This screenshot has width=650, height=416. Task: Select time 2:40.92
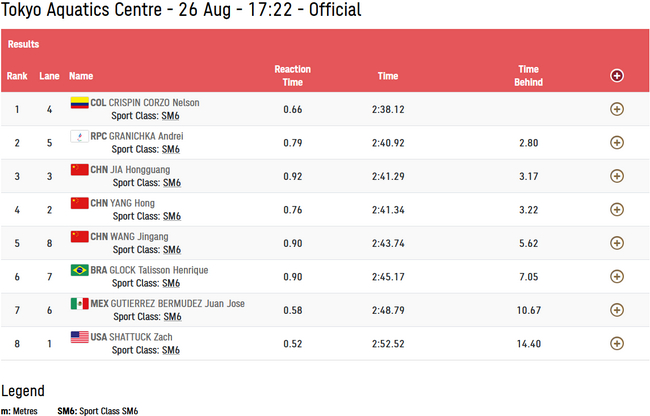[x=388, y=143]
